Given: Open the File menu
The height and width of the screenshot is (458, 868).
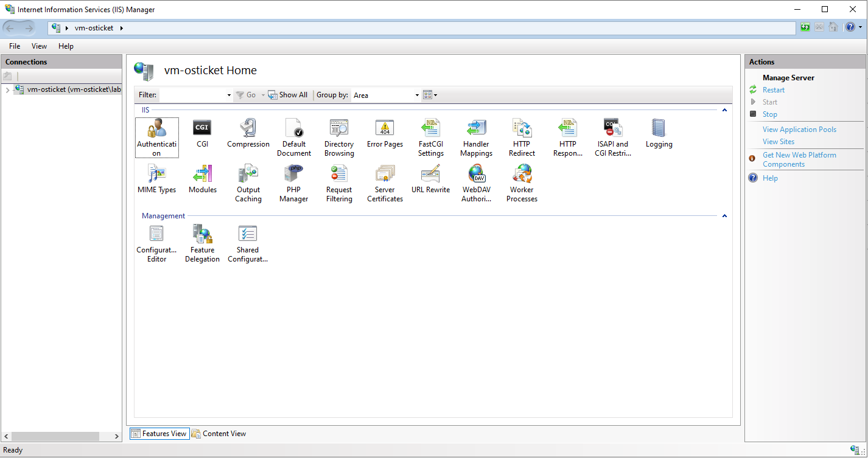Looking at the screenshot, I should click(x=15, y=46).
